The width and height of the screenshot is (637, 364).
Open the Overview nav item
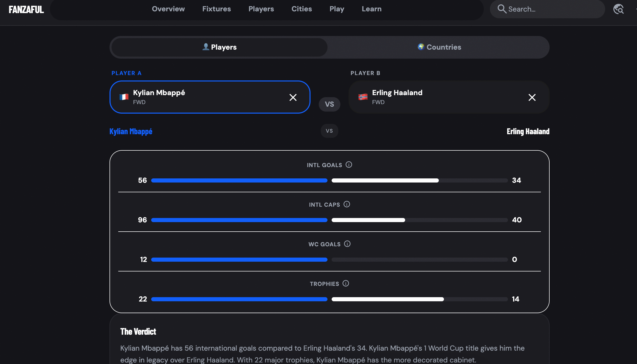pyautogui.click(x=168, y=9)
